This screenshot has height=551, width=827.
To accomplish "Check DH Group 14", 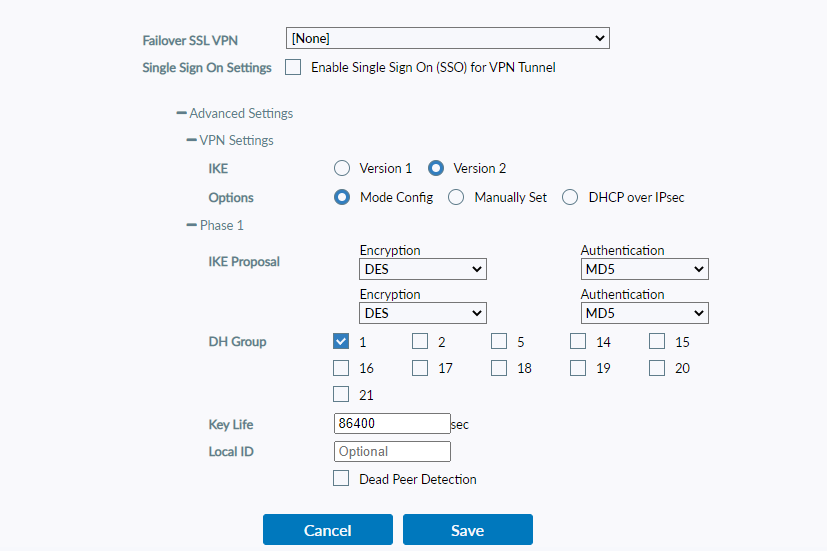I will 578,342.
